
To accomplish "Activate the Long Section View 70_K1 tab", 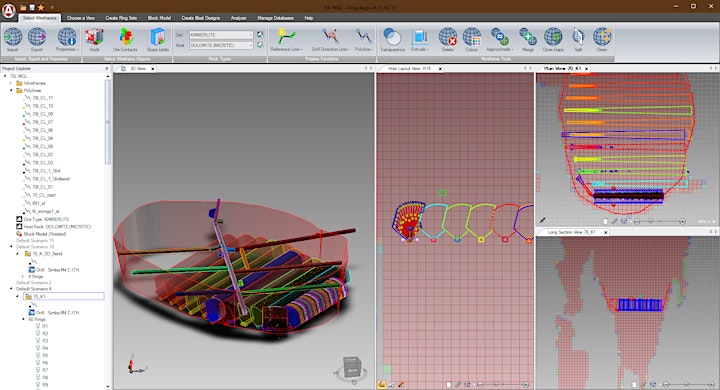I will 571,232.
